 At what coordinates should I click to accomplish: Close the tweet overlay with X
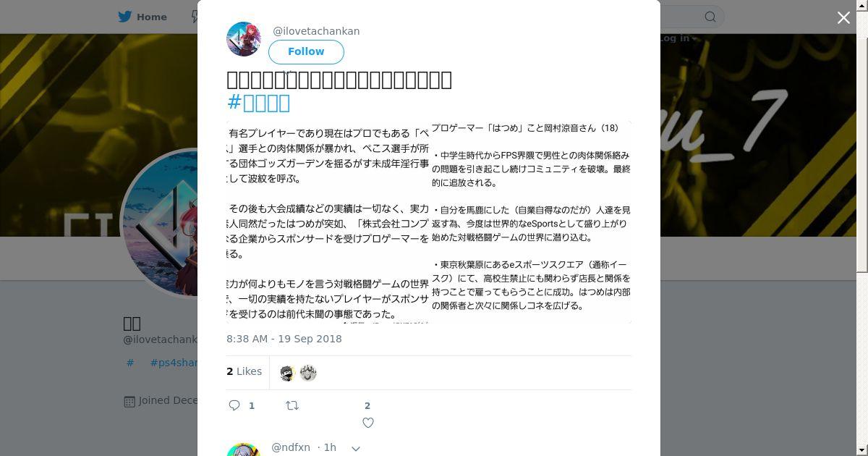click(x=843, y=17)
